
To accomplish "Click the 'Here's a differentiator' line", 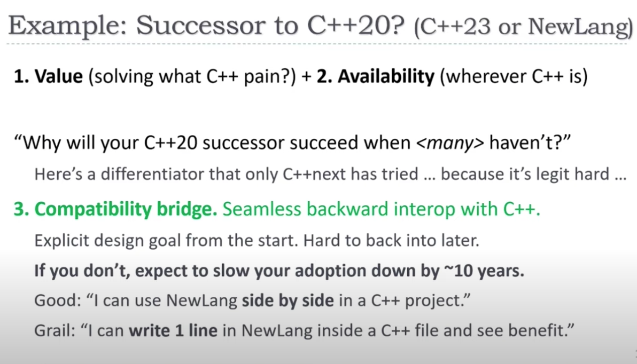I will tap(330, 174).
